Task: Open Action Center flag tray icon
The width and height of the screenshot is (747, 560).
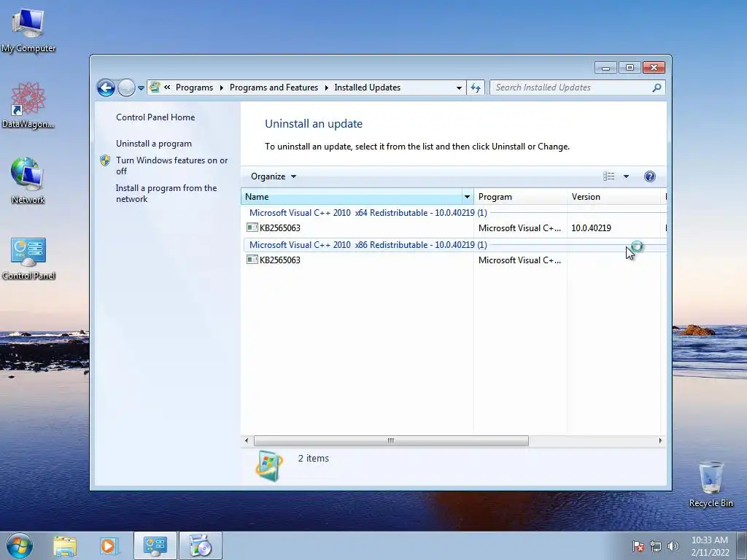Action: tap(638, 546)
